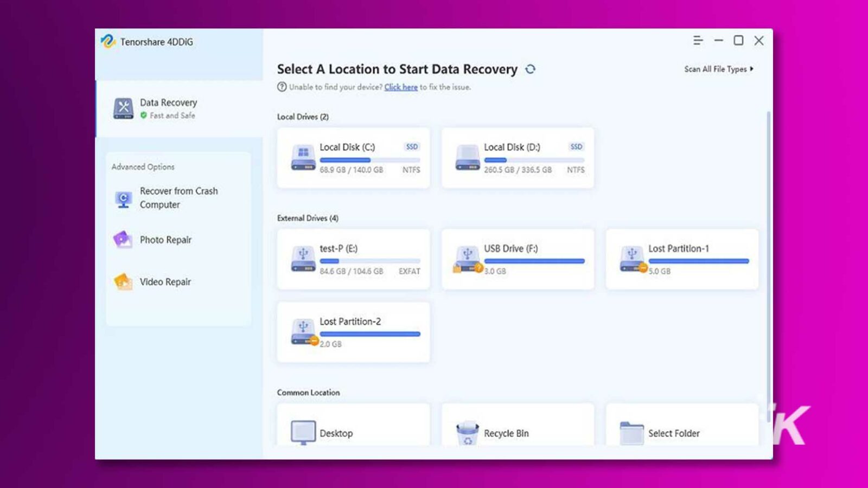Minimize the 4DDiG window

718,40
